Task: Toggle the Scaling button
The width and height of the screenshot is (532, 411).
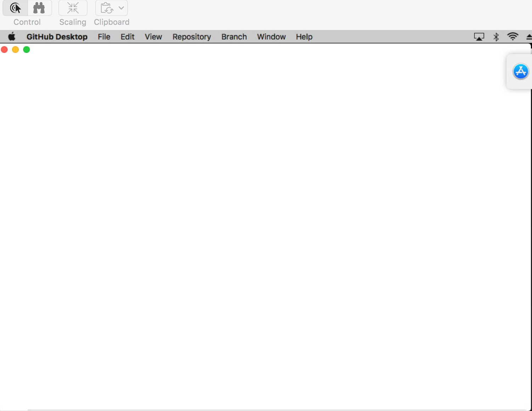Action: click(x=73, y=8)
